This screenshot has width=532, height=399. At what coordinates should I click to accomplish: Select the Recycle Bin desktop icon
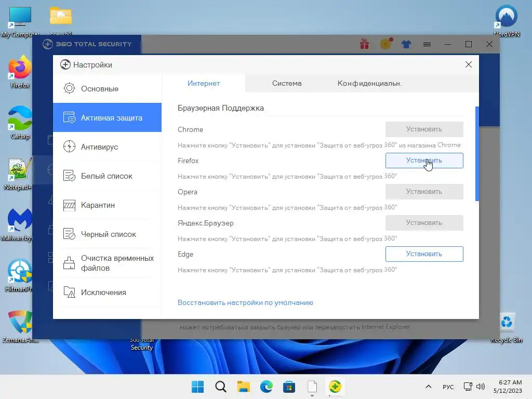[506, 328]
